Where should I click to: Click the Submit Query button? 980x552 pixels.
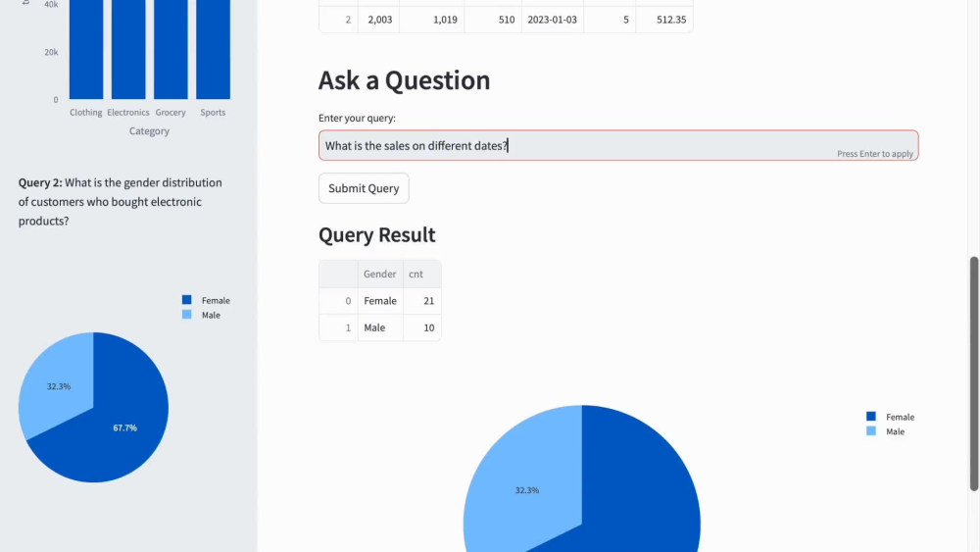point(364,188)
